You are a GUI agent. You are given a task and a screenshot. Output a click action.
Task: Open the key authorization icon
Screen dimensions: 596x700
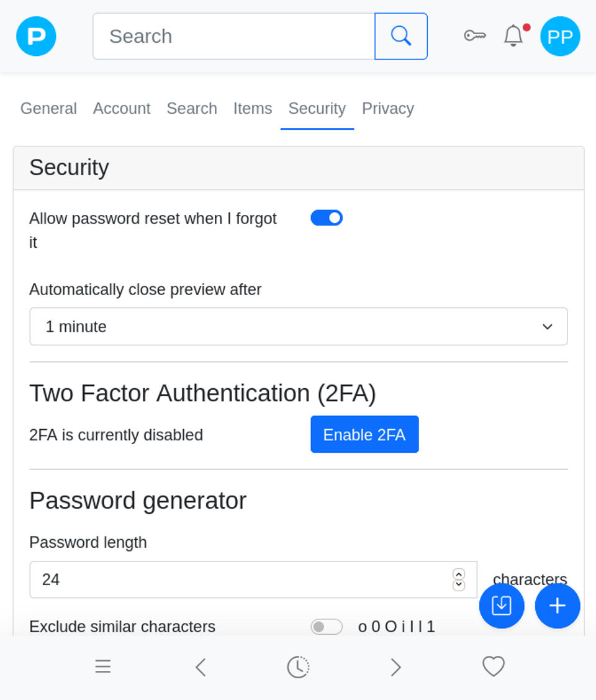[475, 36]
